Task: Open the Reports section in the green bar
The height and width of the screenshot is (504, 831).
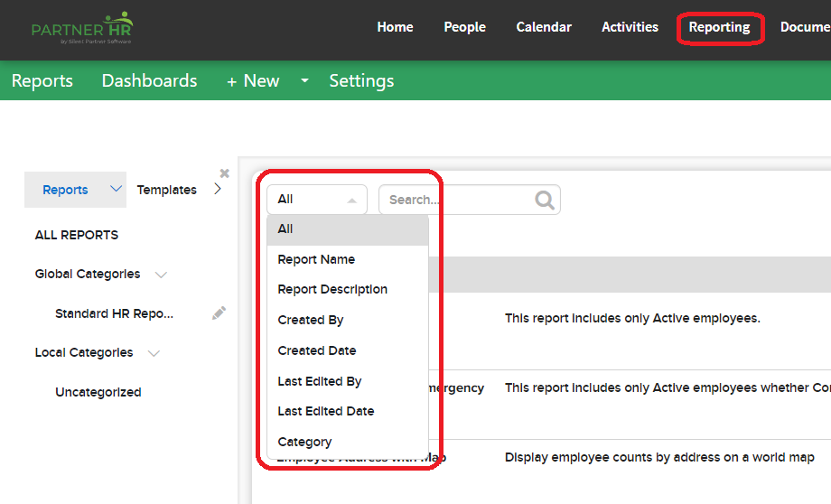Action: (42, 80)
